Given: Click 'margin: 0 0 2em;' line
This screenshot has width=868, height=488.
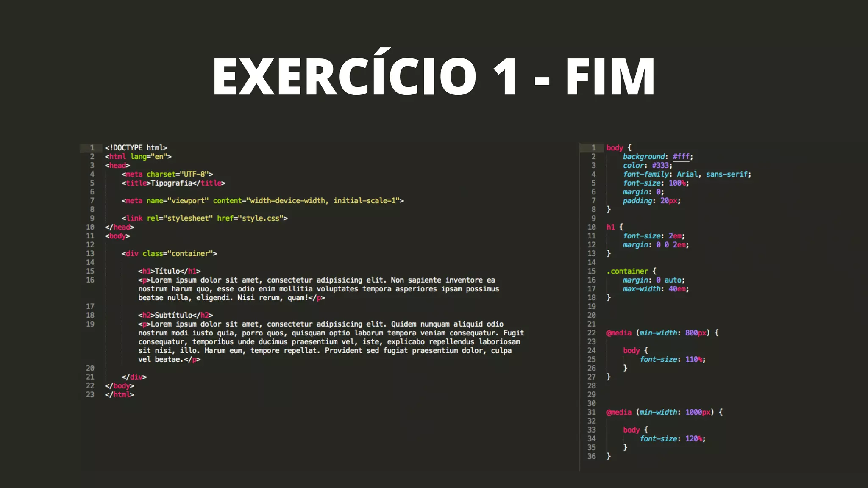Looking at the screenshot, I should point(656,245).
